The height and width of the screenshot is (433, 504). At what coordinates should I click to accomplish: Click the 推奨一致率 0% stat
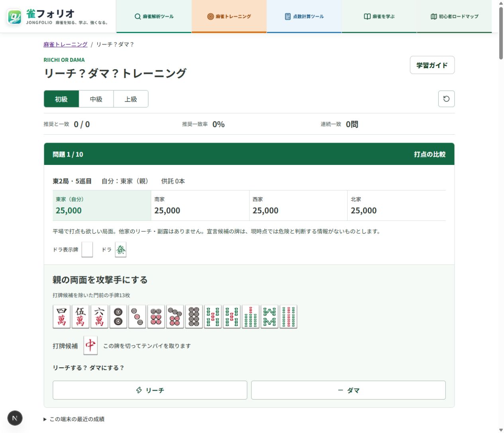click(x=204, y=124)
